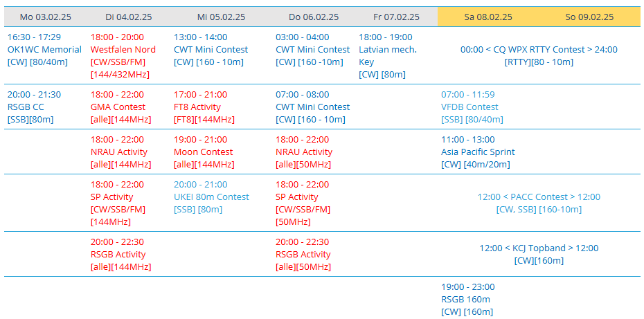The image size is (644, 319).
Task: Open the Moon Contest entry
Action: click(x=204, y=152)
